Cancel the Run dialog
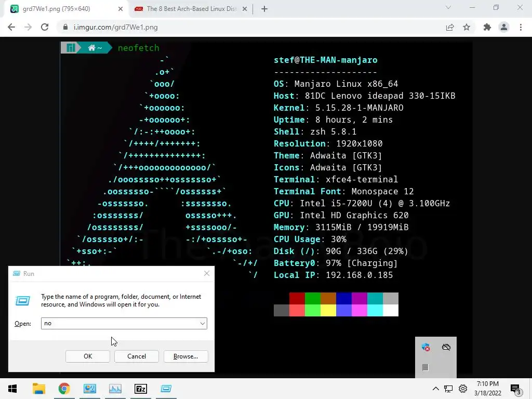The width and height of the screenshot is (532, 399). tap(137, 356)
